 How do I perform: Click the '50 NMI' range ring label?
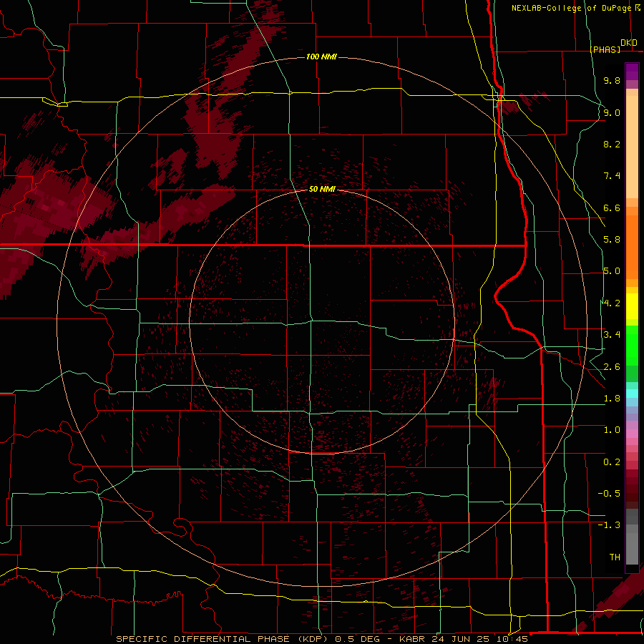[322, 189]
